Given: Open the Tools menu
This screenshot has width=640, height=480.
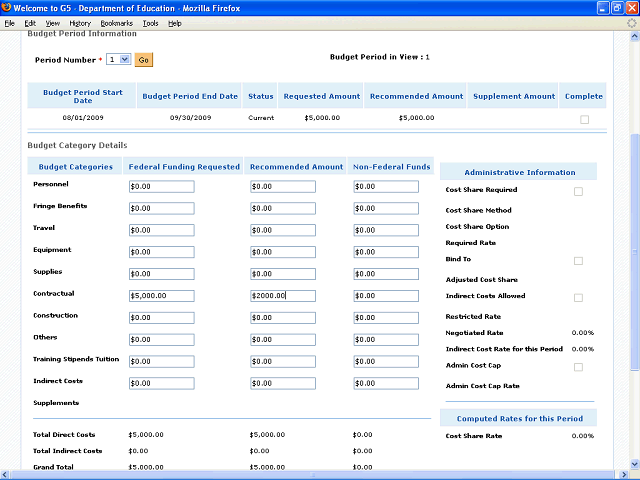Looking at the screenshot, I should (x=150, y=22).
